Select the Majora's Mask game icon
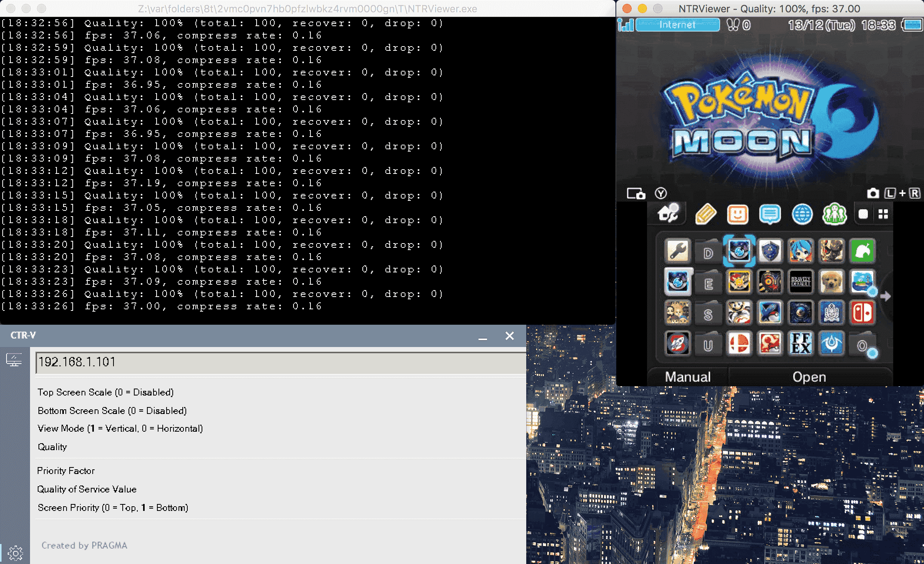 point(770,282)
